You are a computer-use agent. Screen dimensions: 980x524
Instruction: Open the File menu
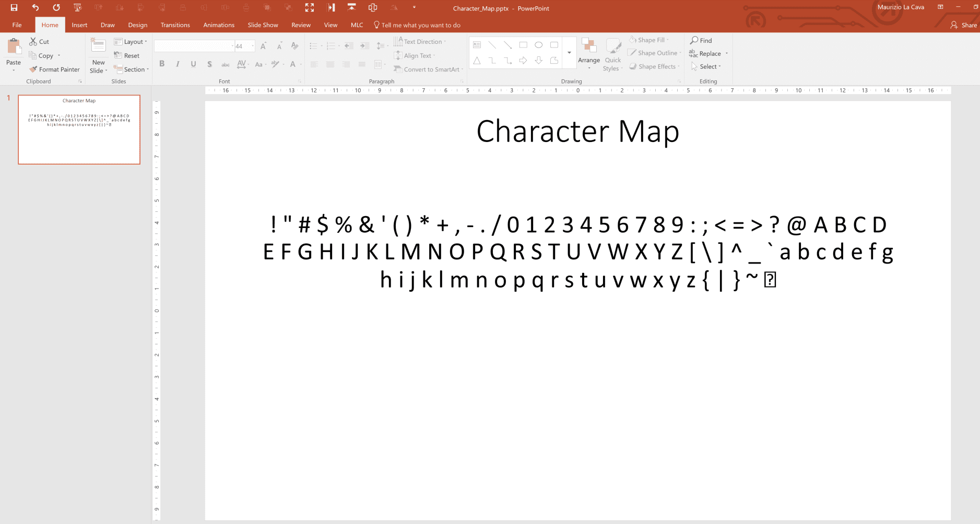(x=16, y=25)
